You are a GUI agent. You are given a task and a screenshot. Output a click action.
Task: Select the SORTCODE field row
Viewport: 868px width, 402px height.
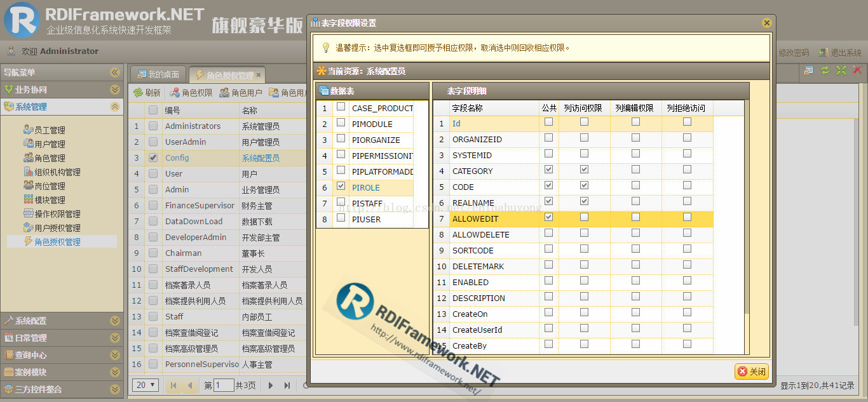(x=573, y=250)
